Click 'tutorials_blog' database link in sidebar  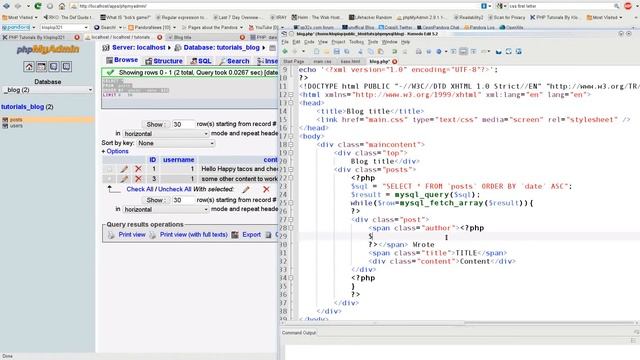(22, 107)
